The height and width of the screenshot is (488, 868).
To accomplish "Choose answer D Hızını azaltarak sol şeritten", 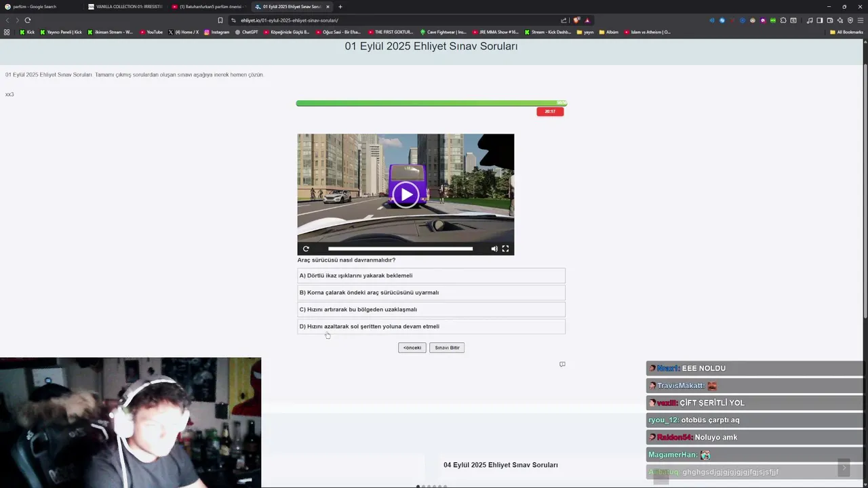I will (431, 327).
